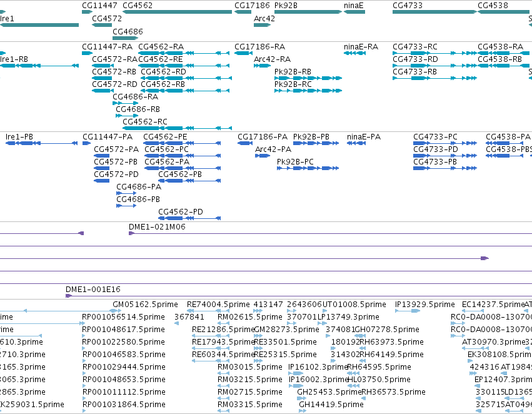Click protein Arc42-PA

pyautogui.click(x=273, y=149)
